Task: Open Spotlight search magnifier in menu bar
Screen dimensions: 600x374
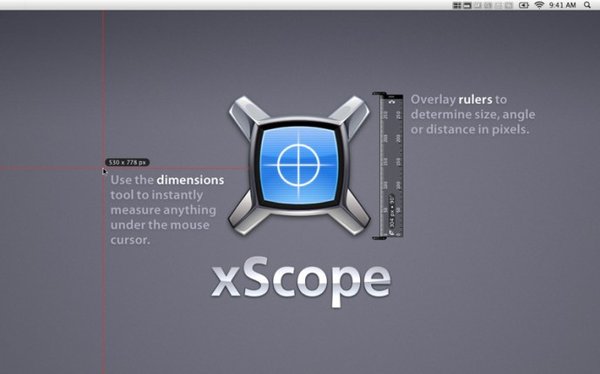Action: (x=587, y=5)
